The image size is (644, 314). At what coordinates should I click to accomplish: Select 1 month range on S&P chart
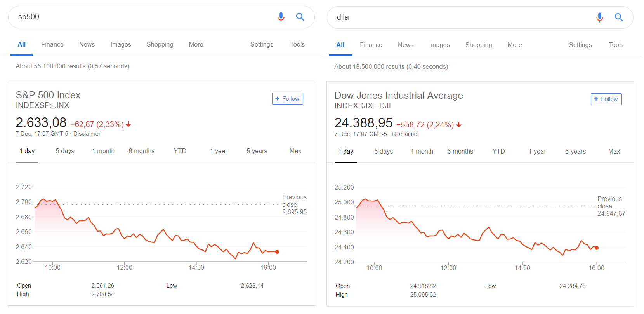103,151
